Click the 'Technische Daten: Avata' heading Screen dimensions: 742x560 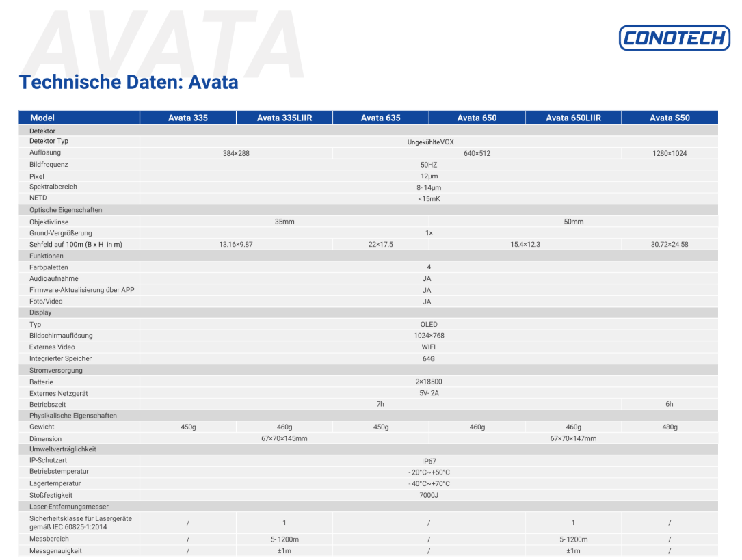tap(129, 82)
